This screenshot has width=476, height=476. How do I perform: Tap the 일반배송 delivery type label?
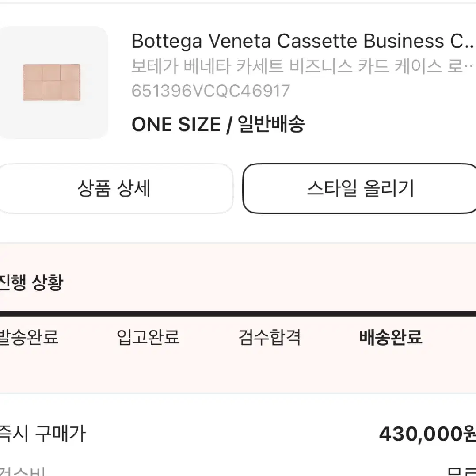(271, 124)
